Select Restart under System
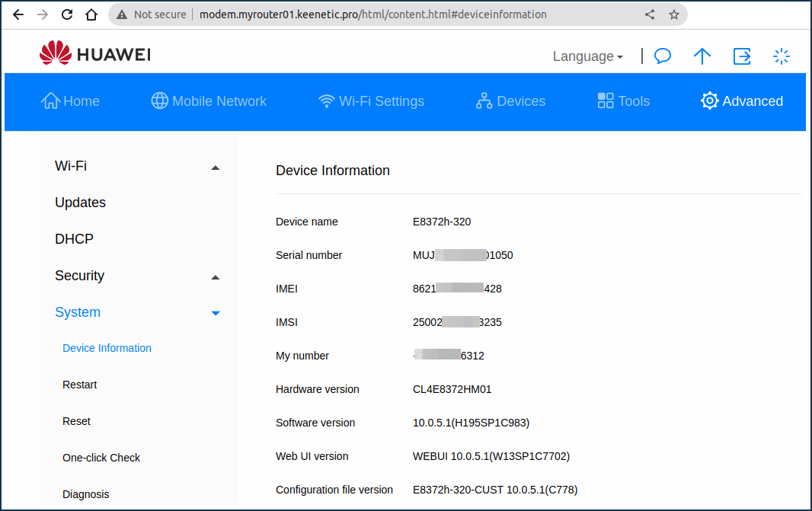 coord(79,385)
